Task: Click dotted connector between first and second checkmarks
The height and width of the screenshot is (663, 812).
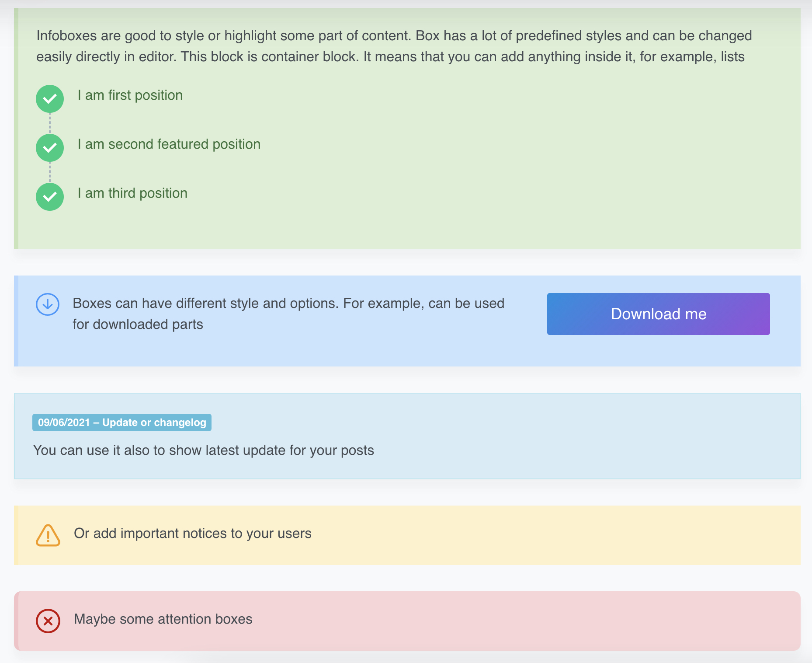Action: click(50, 123)
